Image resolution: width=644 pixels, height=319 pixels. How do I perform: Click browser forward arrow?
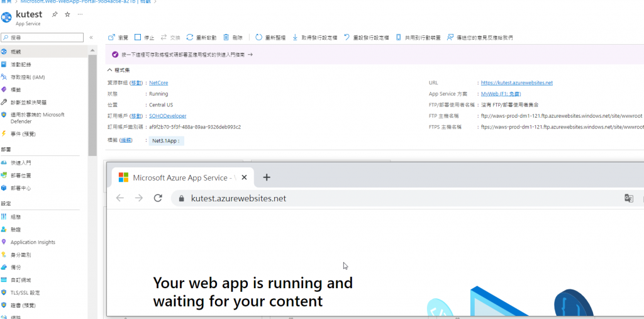pos(139,198)
